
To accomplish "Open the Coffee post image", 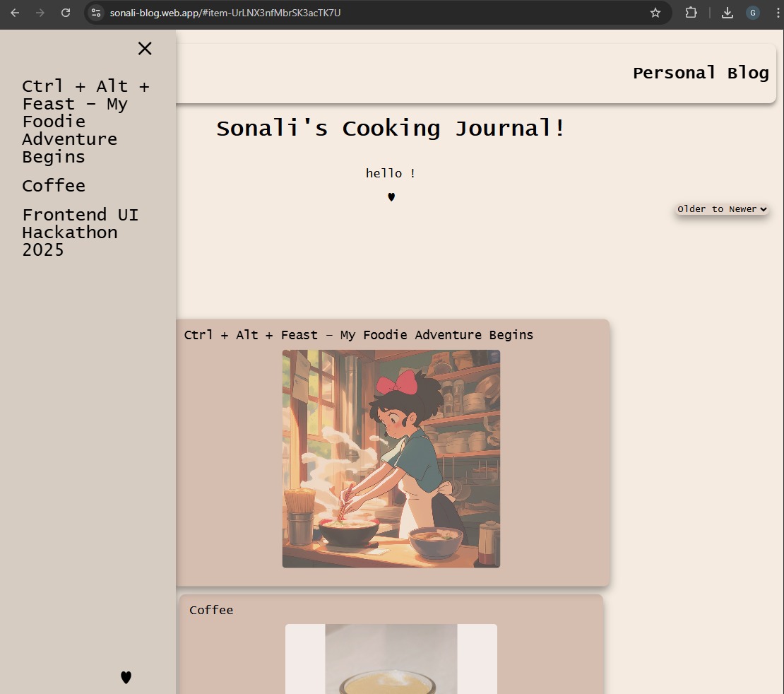I will tap(391, 659).
